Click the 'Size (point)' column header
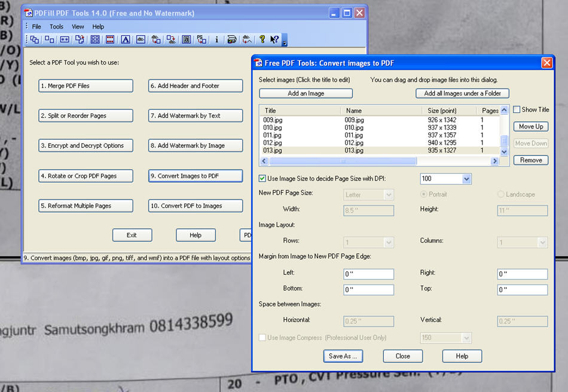 [442, 111]
